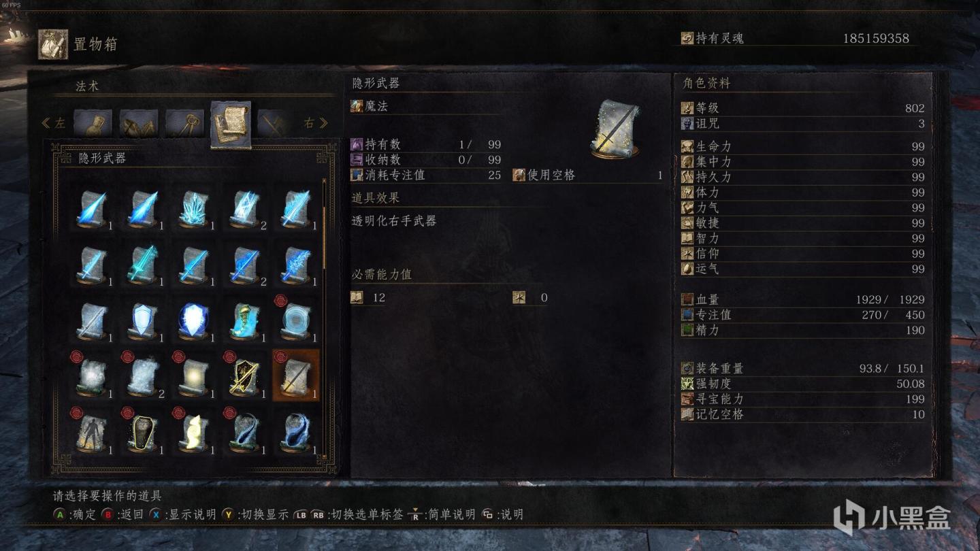The height and width of the screenshot is (551, 980).
Task: Select the crystal cluster spell scroll
Action: tap(193, 207)
